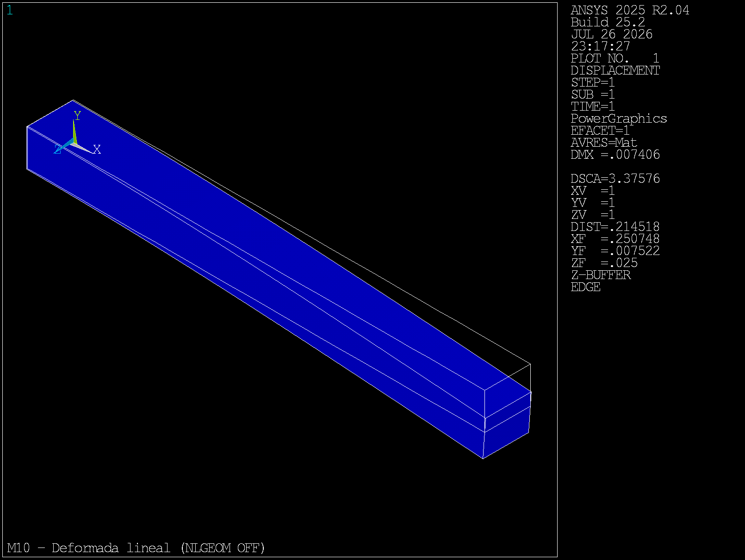Click the window number '1' label
Image resolution: width=745 pixels, height=560 pixels.
(x=10, y=11)
